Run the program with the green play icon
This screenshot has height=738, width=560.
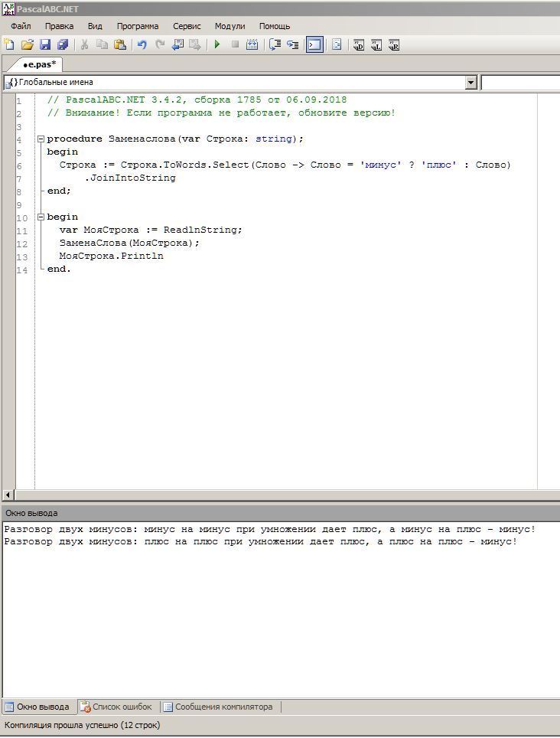tap(217, 44)
